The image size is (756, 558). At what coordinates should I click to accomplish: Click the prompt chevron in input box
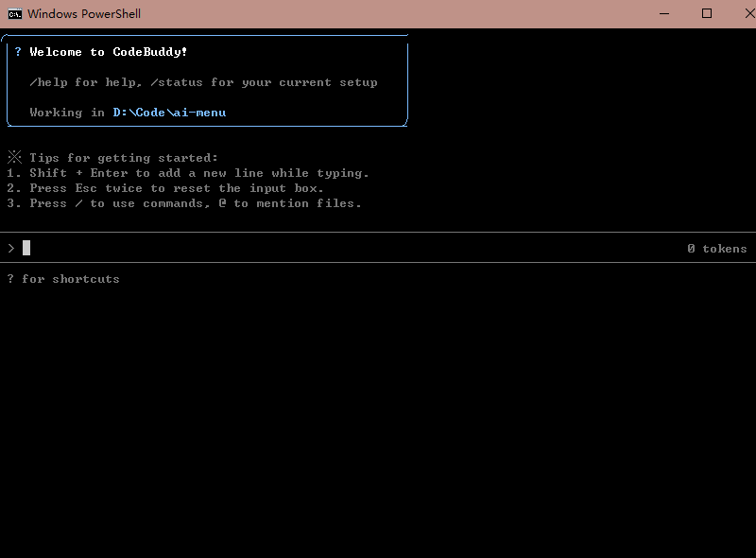[11, 248]
